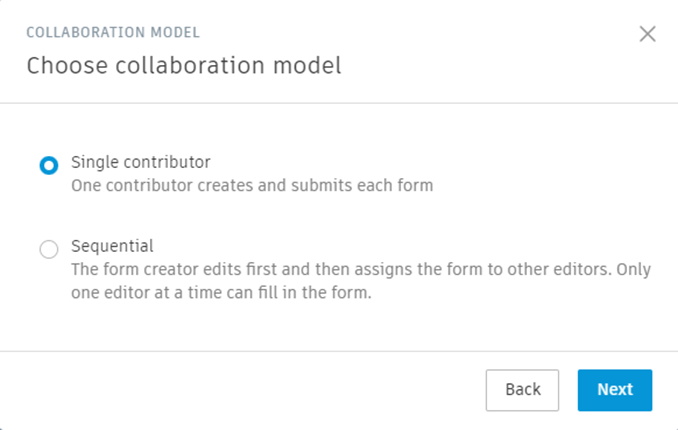The height and width of the screenshot is (430, 678).
Task: Click the Single contributor option label
Action: [141, 162]
